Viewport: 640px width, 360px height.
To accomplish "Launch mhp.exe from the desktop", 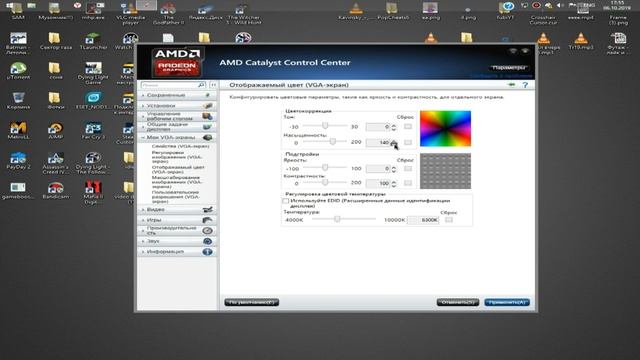I will [x=93, y=11].
